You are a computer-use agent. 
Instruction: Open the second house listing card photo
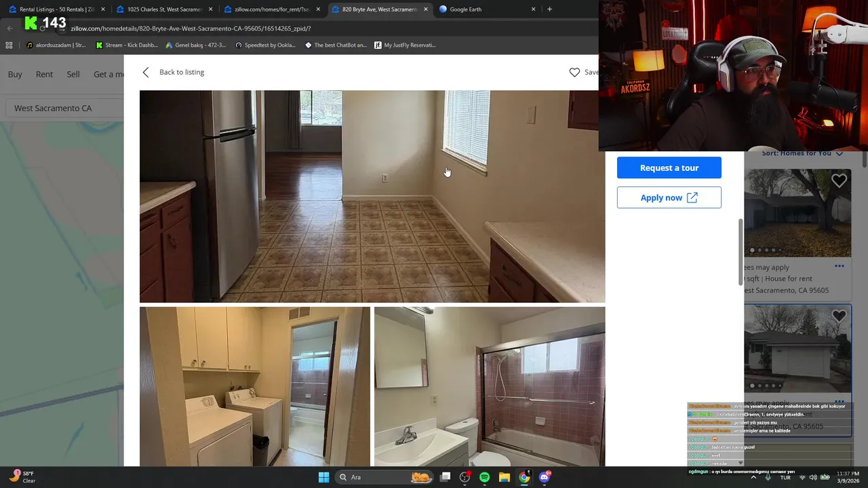point(797,349)
